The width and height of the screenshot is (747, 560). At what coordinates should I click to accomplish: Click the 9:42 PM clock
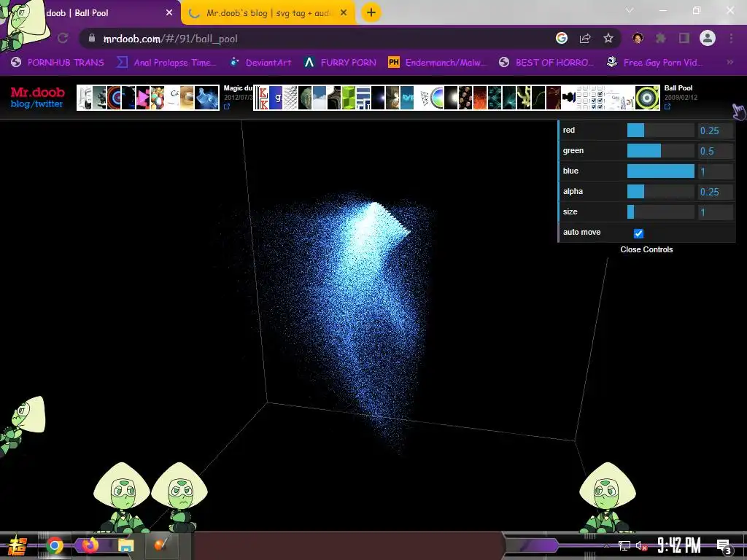pos(679,545)
